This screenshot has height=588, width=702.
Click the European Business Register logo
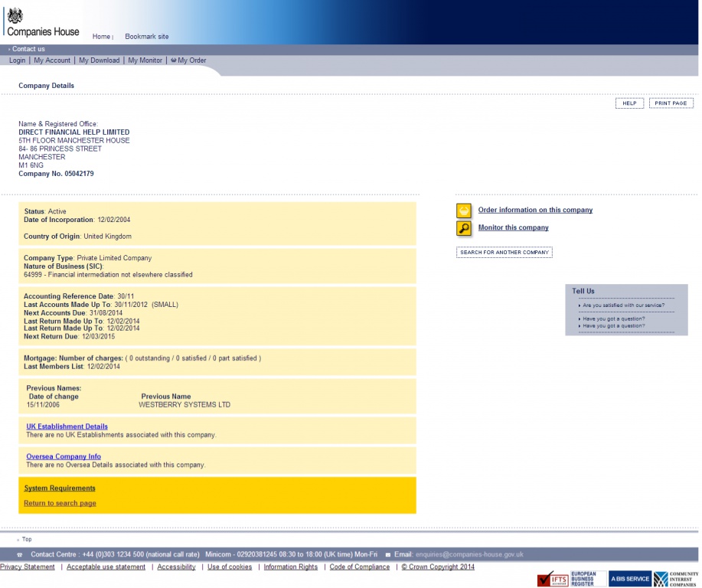(588, 579)
